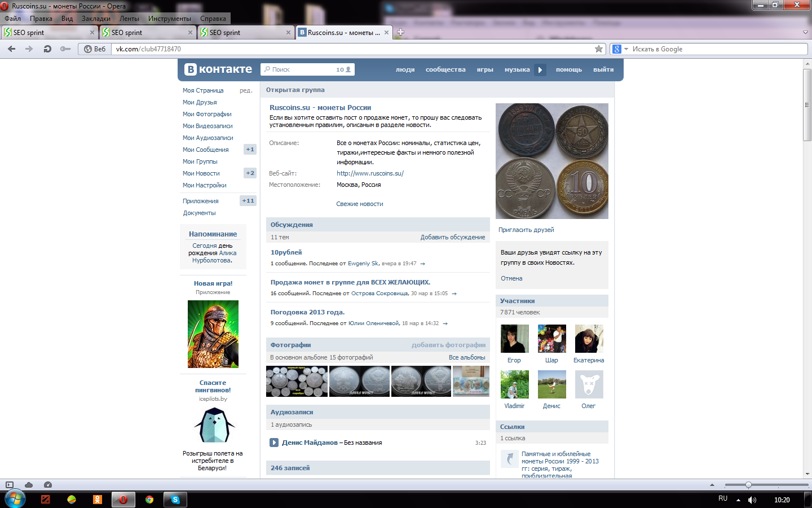812x508 pixels.
Task: Open люди in VK header
Action: (405, 70)
